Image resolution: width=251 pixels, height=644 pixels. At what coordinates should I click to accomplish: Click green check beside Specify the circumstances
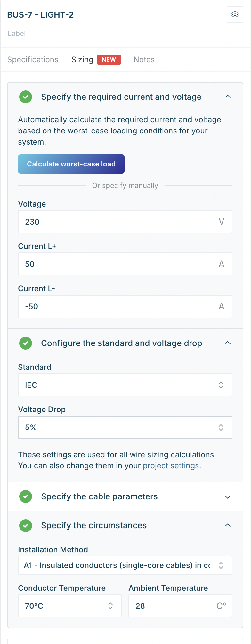26,525
